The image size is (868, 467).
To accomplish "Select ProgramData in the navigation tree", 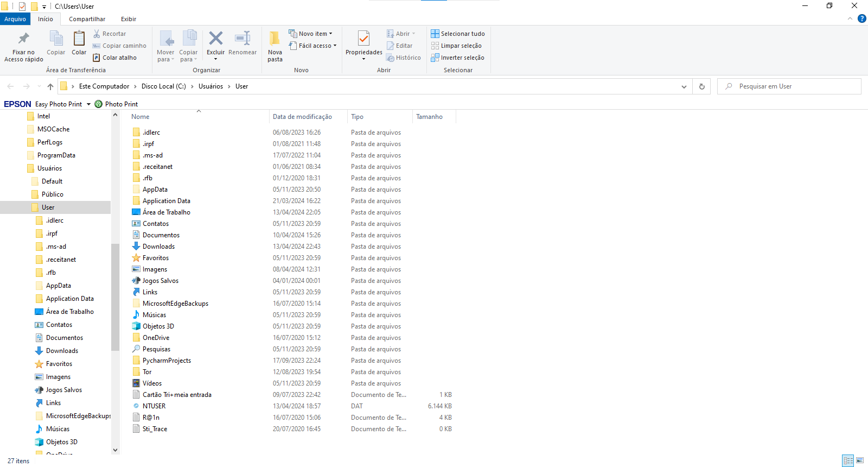I will 56,155.
